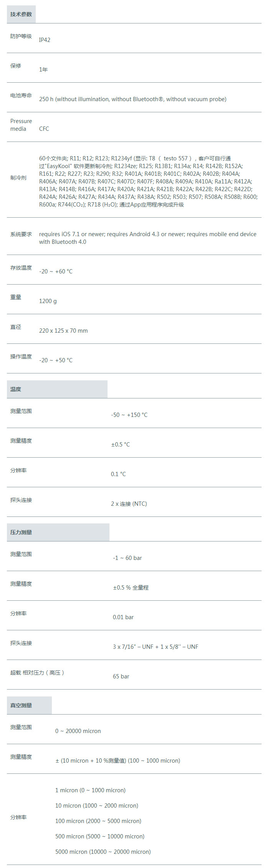Click the 2 x 连接 (NTC) probe value

pyautogui.click(x=129, y=504)
